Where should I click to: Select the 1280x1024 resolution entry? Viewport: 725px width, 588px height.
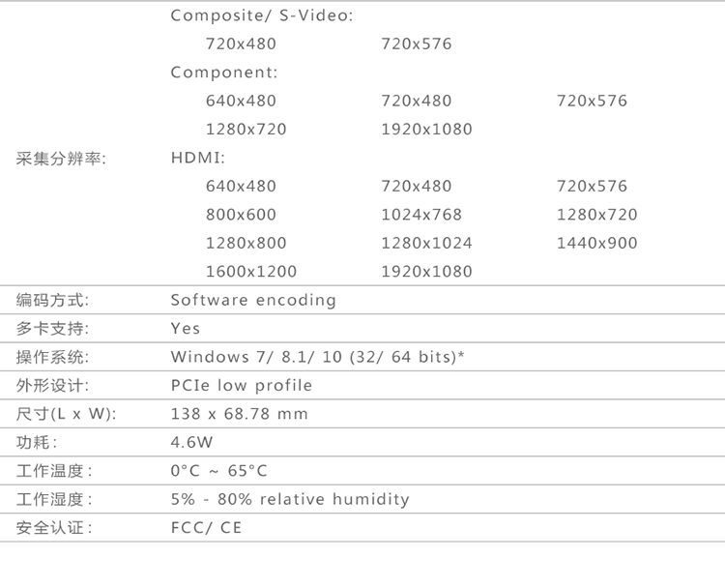click(426, 243)
